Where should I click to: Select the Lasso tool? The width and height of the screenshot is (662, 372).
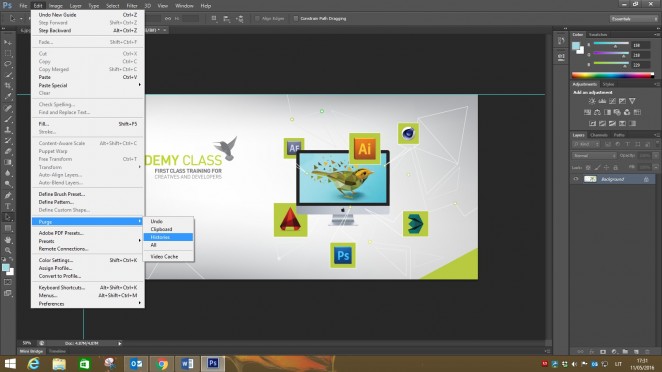(x=8, y=64)
